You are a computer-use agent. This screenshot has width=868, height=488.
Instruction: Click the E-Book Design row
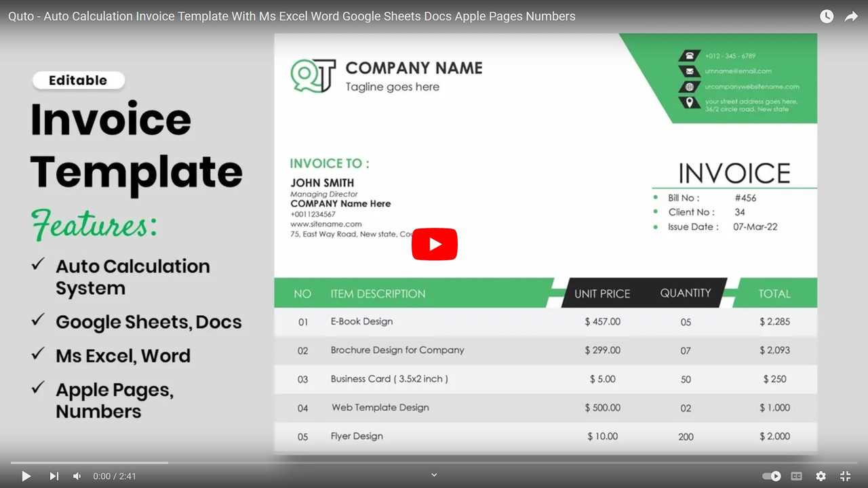pos(546,322)
